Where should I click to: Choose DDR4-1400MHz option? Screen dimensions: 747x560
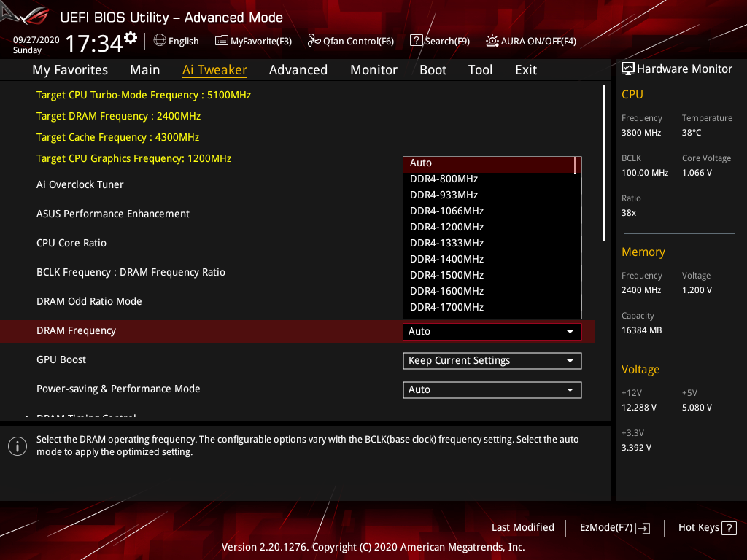489,259
